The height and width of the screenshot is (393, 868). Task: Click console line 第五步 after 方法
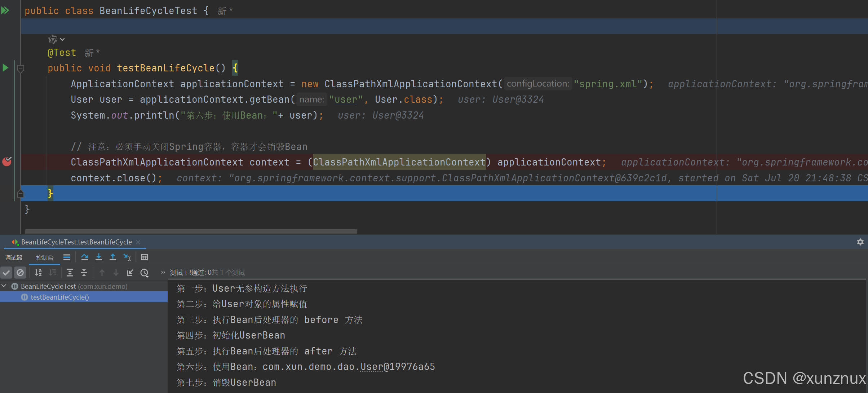267,351
